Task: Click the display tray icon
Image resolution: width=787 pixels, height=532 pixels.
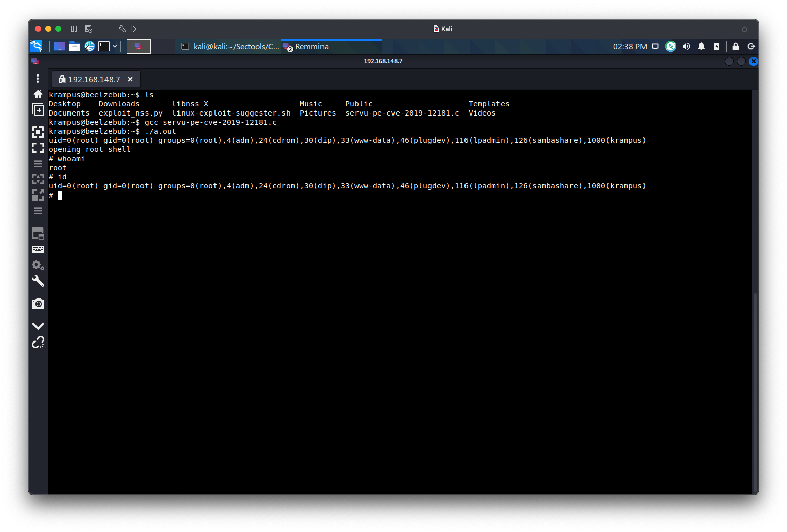Action: 655,46
